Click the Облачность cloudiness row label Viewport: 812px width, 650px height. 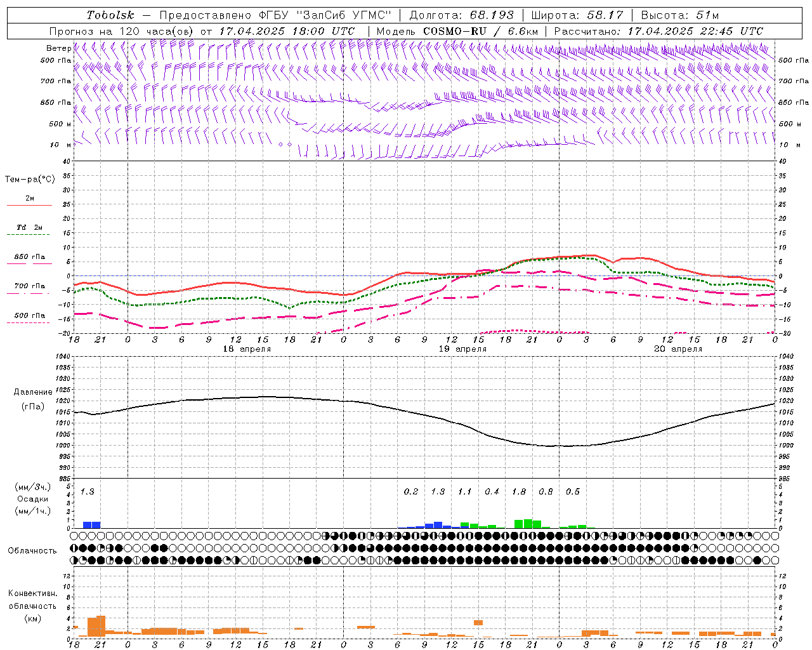[x=32, y=550]
